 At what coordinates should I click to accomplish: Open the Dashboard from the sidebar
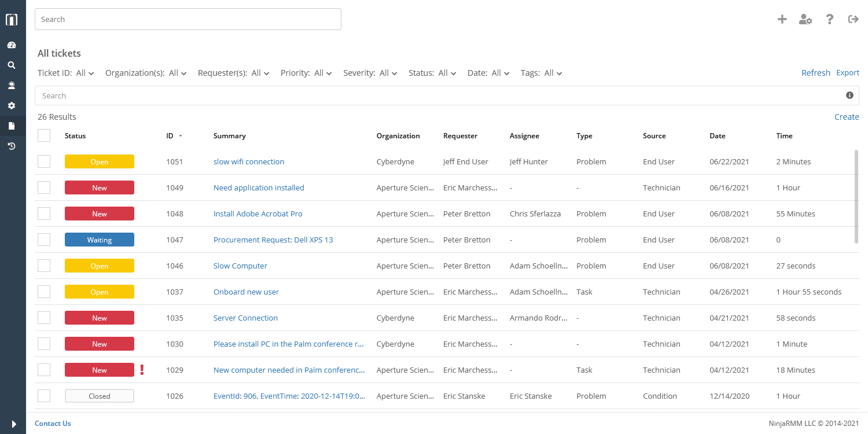pos(12,45)
